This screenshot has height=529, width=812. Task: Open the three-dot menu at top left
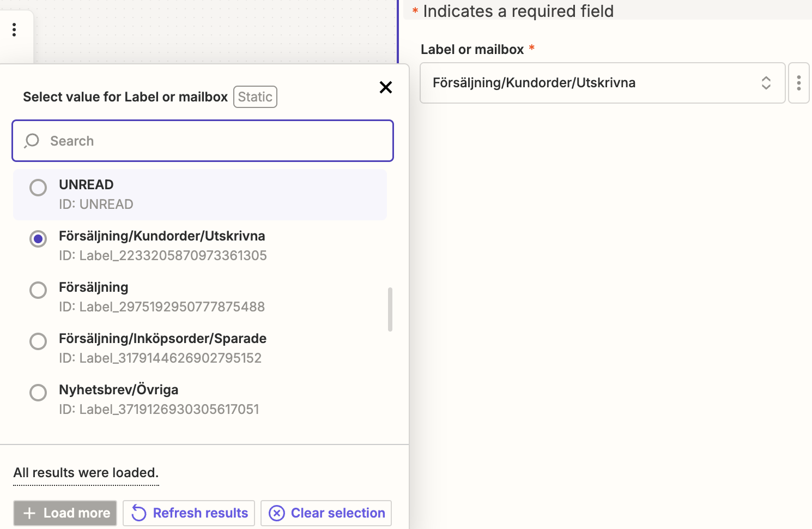pos(14,29)
